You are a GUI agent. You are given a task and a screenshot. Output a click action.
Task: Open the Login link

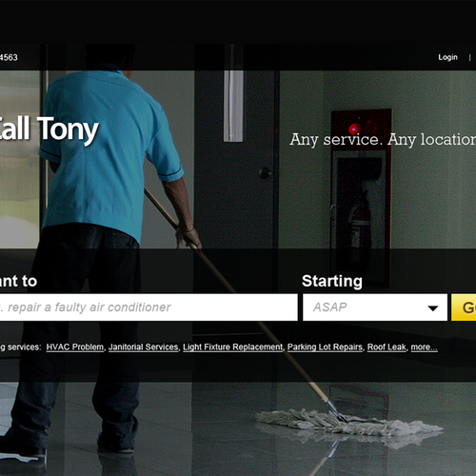pyautogui.click(x=447, y=57)
